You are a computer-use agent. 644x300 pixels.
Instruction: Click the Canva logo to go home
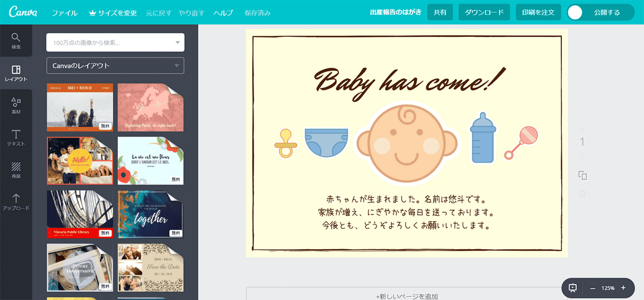pos(23,12)
